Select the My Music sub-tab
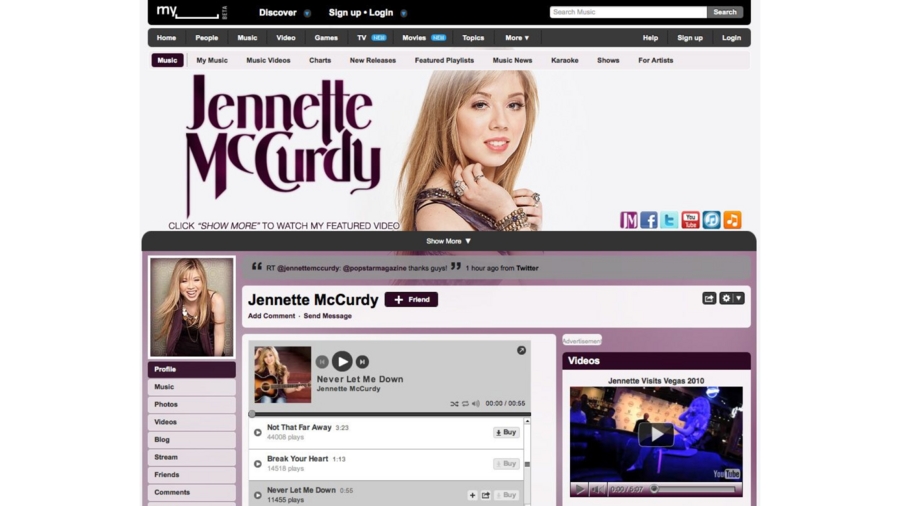Viewport: 900px width, 506px height. (212, 60)
